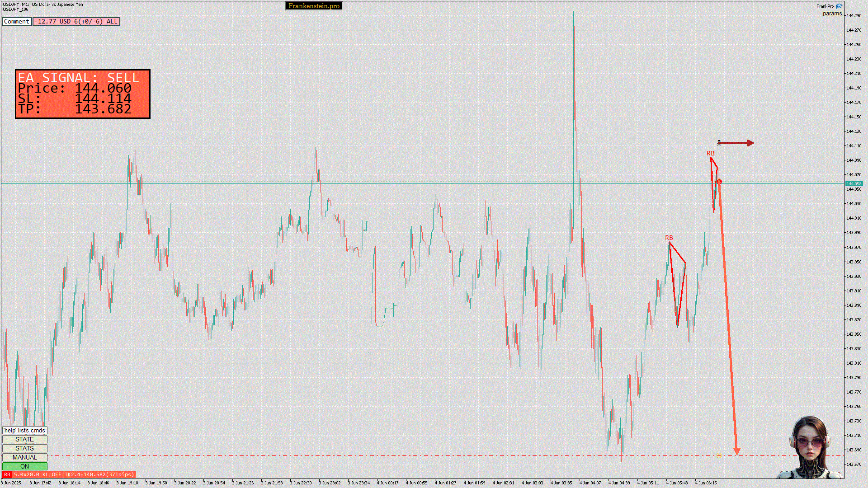
Task: Toggle the green ON switch
Action: 24,466
